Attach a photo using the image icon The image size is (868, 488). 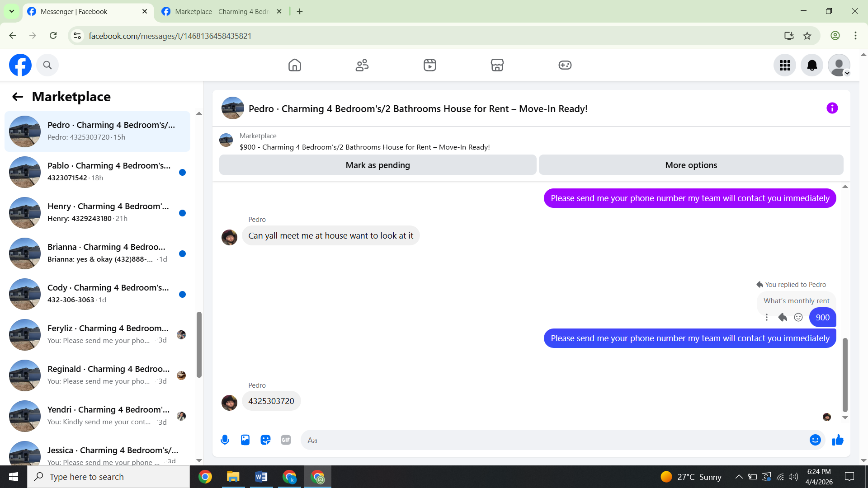coord(245,440)
